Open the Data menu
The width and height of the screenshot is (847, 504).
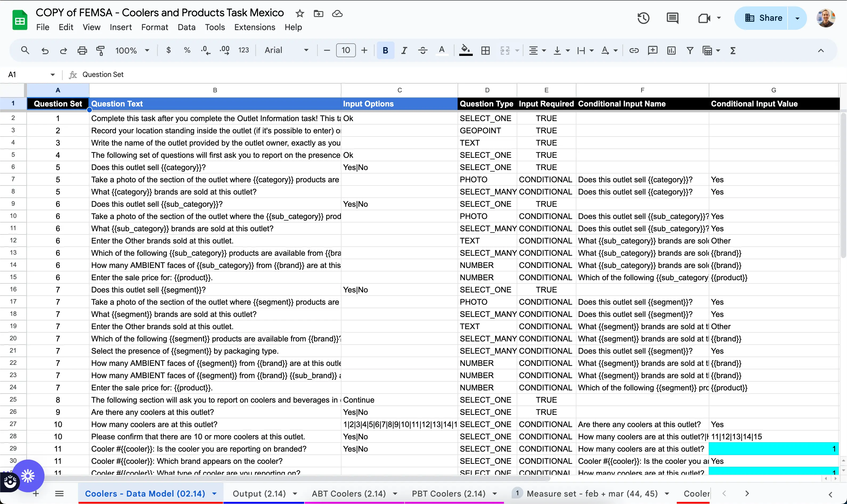186,27
